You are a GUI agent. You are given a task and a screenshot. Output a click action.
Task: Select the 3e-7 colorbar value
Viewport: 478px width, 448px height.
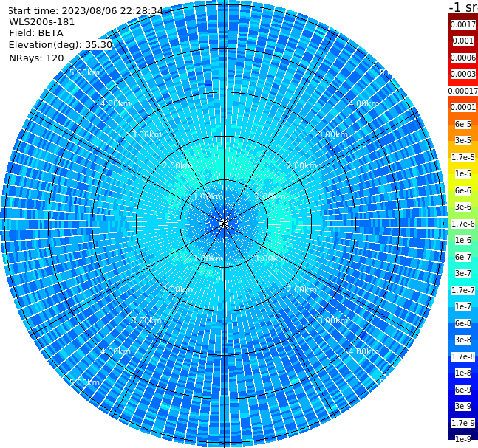(x=463, y=273)
